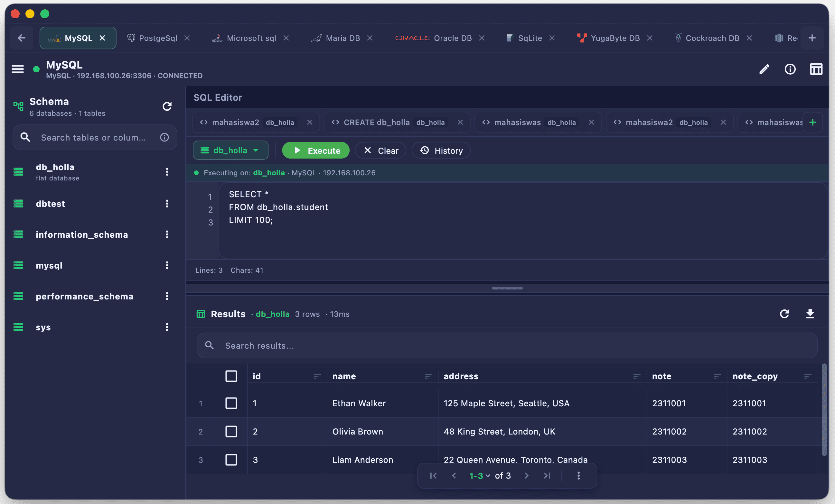This screenshot has height=504, width=835.
Task: Open the 1-3 page range dropdown
Action: coord(479,476)
